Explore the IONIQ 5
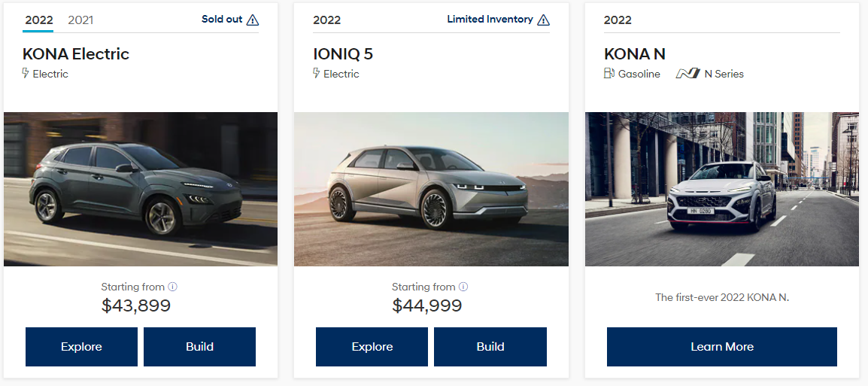 [372, 347]
